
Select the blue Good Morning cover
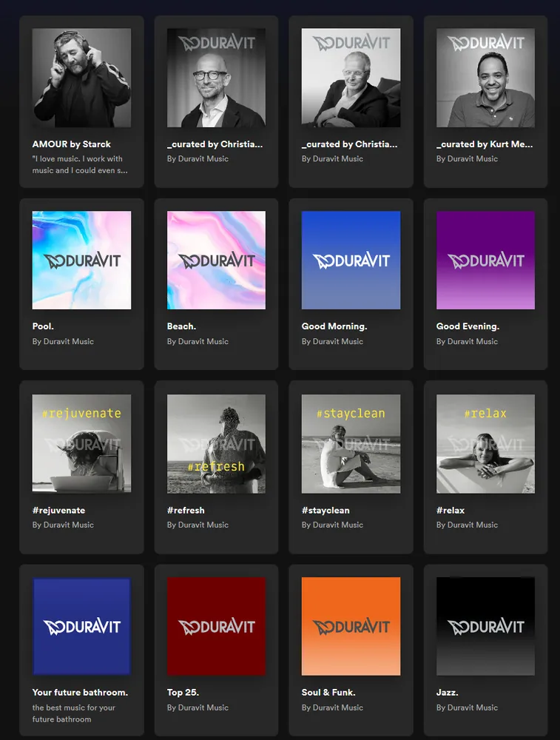351,260
